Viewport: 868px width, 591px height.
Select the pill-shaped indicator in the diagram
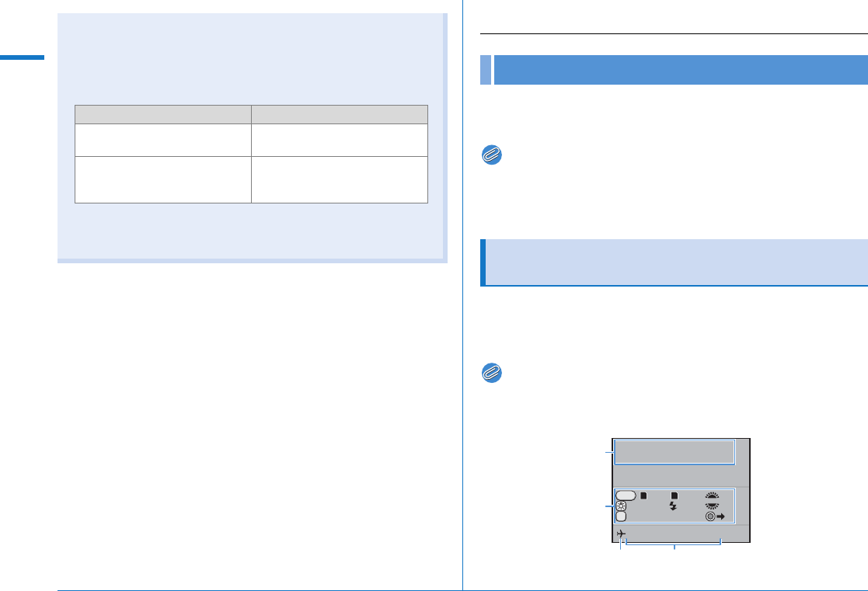625,494
